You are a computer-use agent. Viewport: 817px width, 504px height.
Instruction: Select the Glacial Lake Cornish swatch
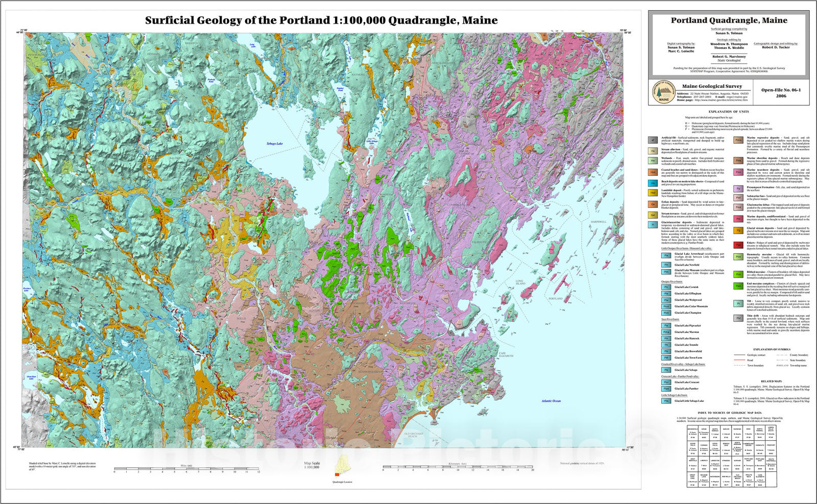(x=666, y=287)
